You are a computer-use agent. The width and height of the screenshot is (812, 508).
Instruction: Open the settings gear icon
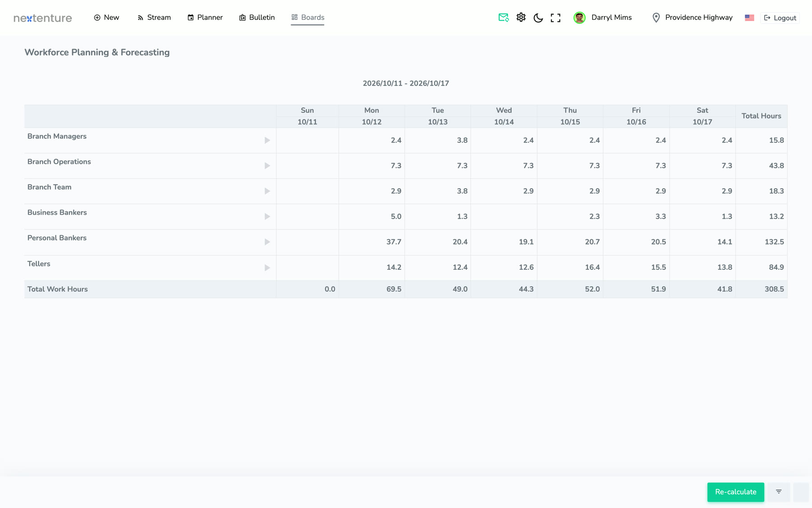pos(521,18)
